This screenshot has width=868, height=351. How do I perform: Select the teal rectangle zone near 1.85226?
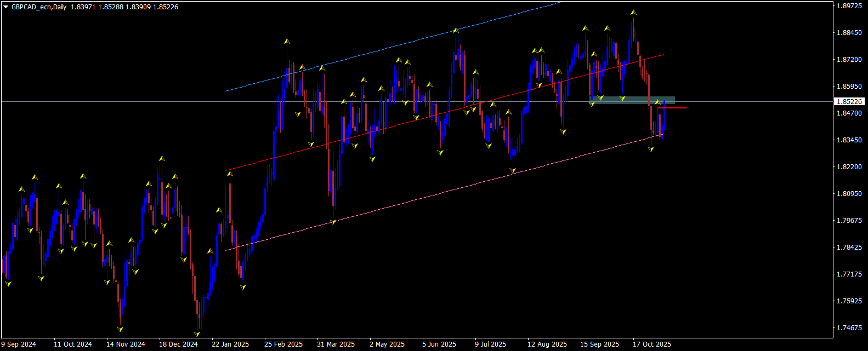[632, 100]
